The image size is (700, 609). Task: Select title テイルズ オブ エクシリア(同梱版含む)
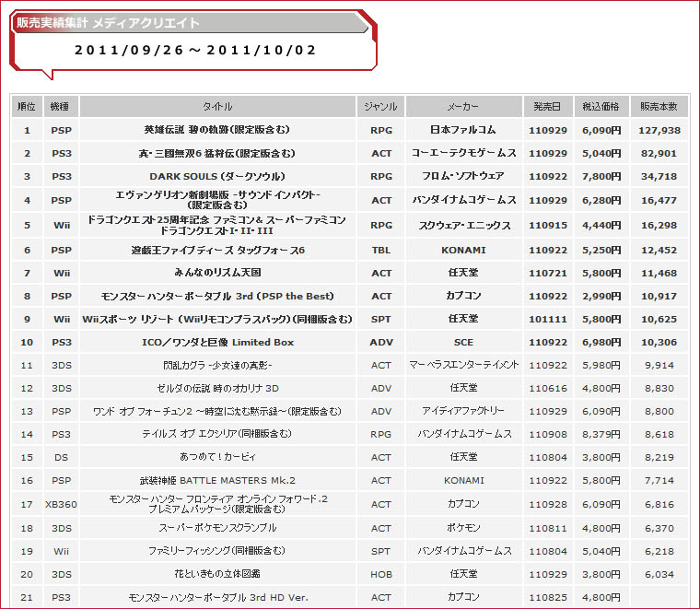[217, 434]
